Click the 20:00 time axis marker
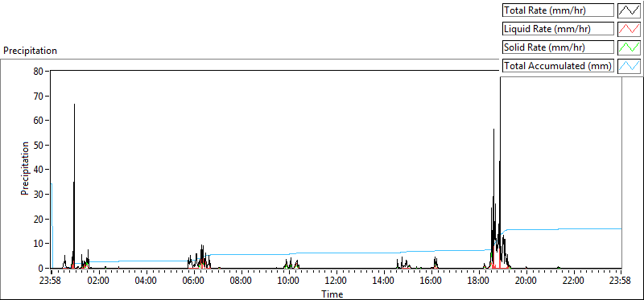The image size is (644, 300). pos(526,282)
